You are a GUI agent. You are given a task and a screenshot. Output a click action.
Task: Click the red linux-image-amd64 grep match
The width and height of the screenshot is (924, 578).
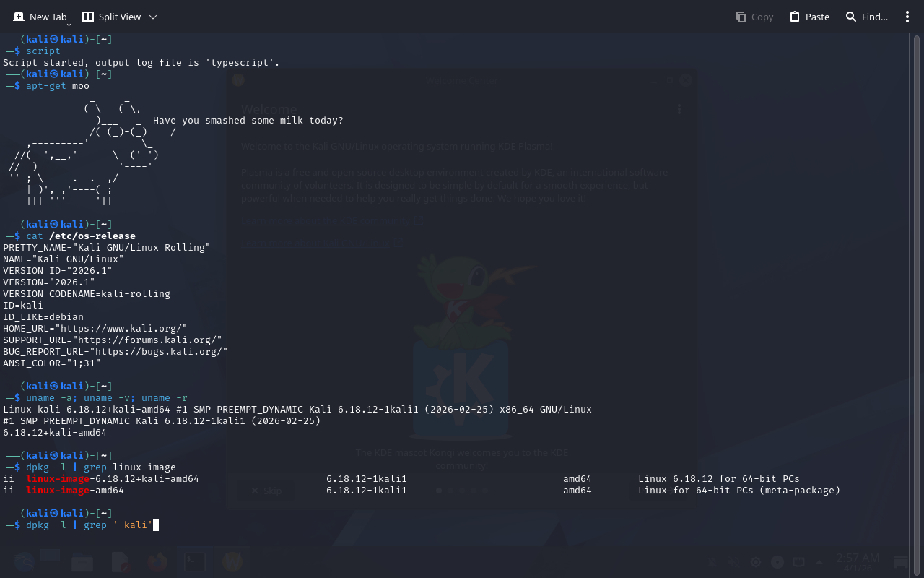(x=58, y=491)
